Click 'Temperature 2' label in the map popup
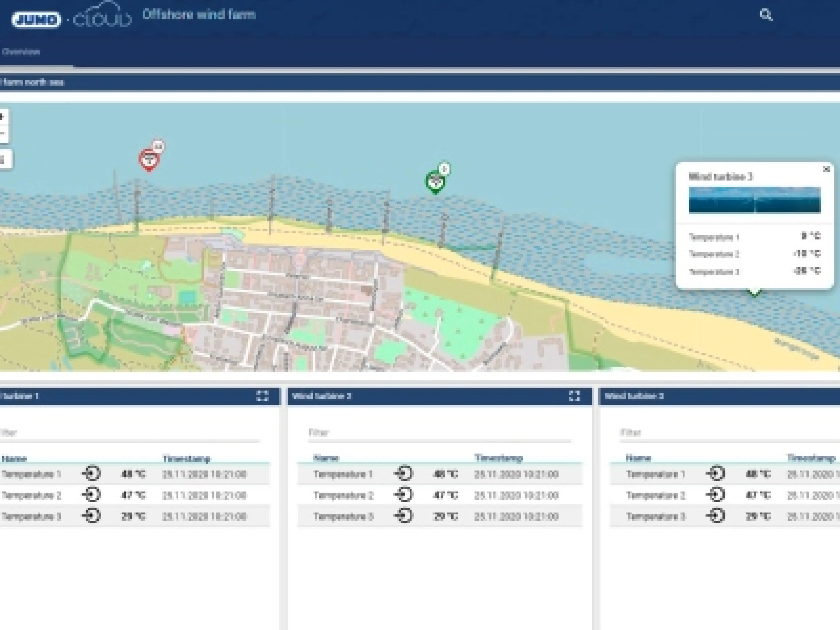This screenshot has width=840, height=630. click(714, 254)
